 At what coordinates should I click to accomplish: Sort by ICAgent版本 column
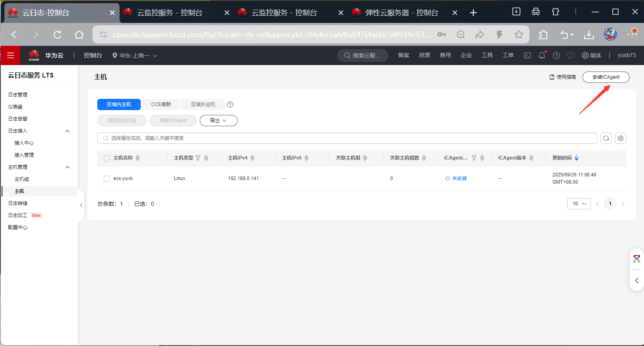(x=531, y=158)
